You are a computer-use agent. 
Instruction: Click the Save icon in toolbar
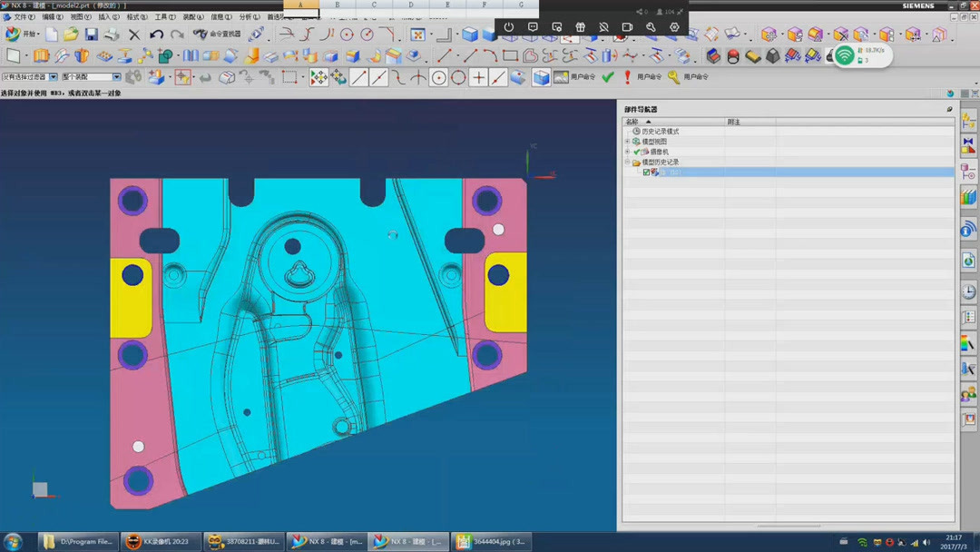coord(91,34)
